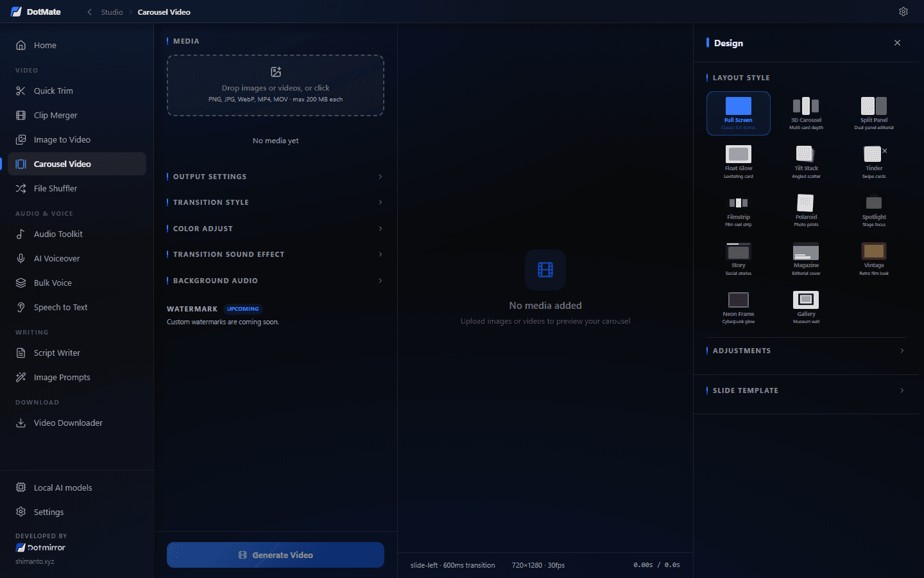Close the Design panel

(897, 43)
